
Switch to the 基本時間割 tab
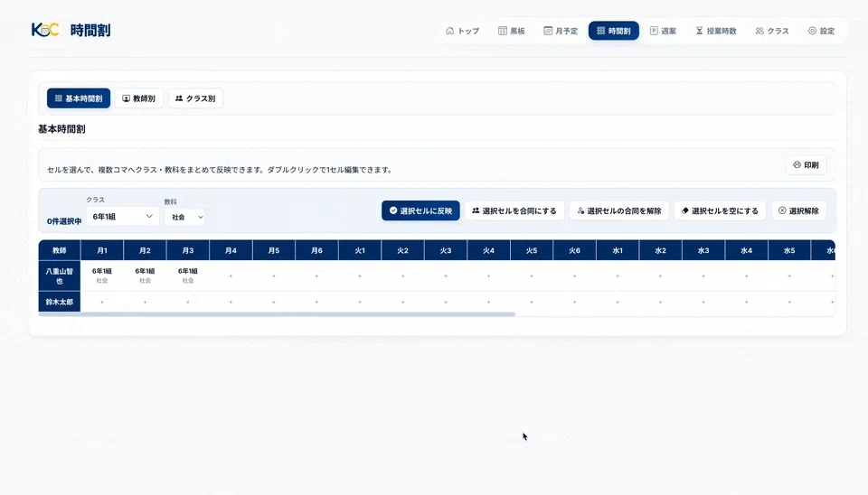79,98
